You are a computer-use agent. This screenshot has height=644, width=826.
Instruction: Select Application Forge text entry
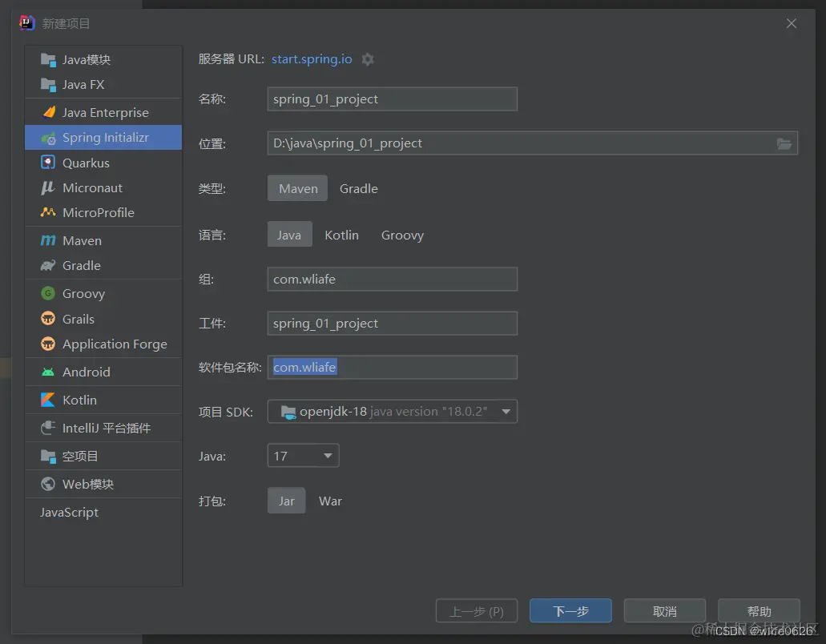point(115,344)
